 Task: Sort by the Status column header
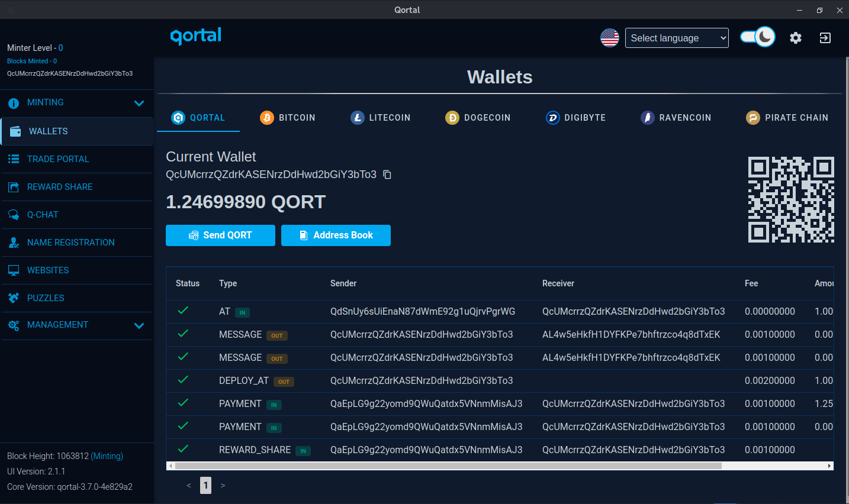(188, 283)
